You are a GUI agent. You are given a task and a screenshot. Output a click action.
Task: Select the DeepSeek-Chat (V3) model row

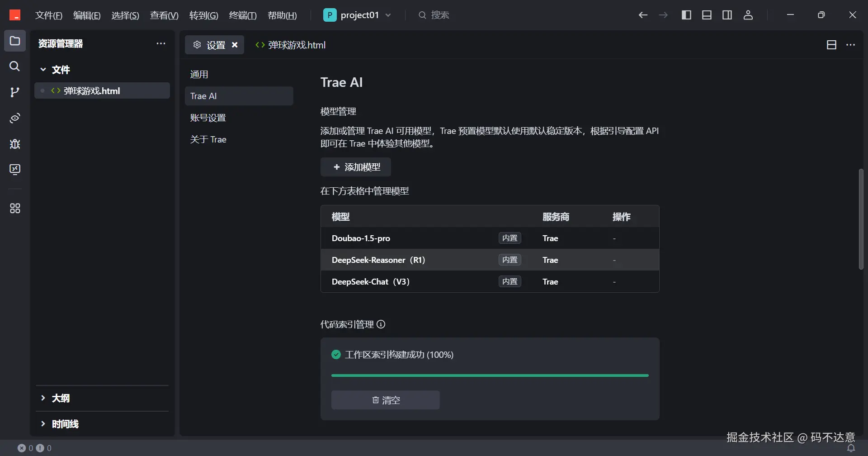(490, 281)
